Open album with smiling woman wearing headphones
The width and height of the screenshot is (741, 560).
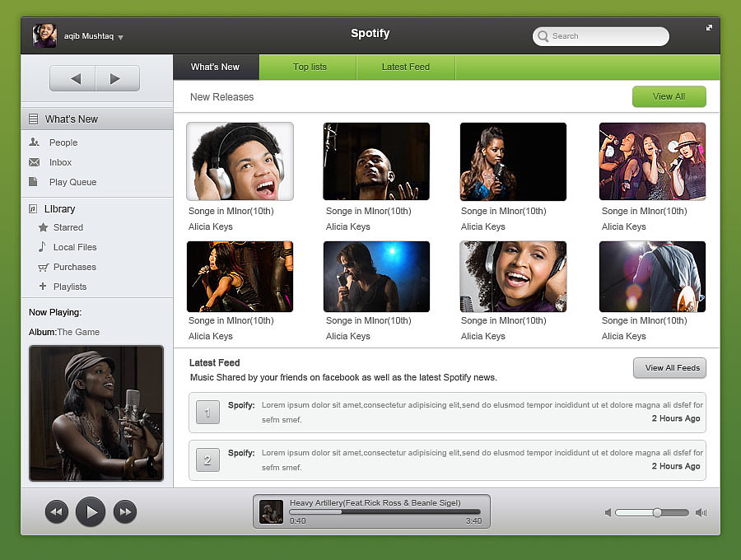[x=513, y=277]
